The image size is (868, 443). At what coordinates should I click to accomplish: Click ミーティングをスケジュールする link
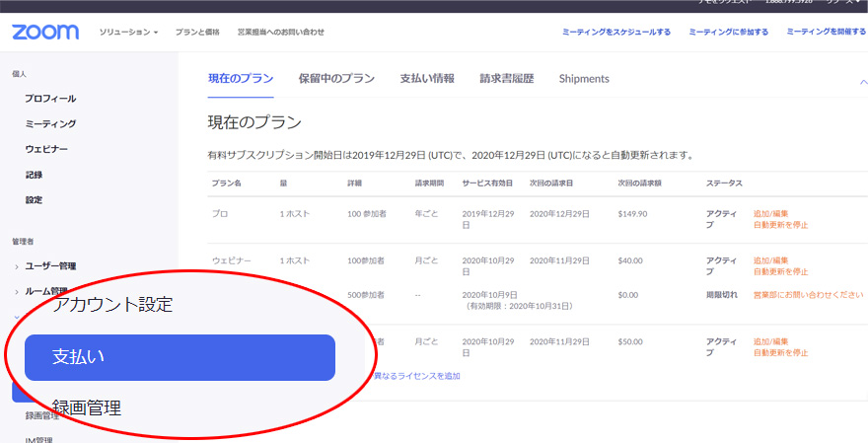pyautogui.click(x=616, y=33)
